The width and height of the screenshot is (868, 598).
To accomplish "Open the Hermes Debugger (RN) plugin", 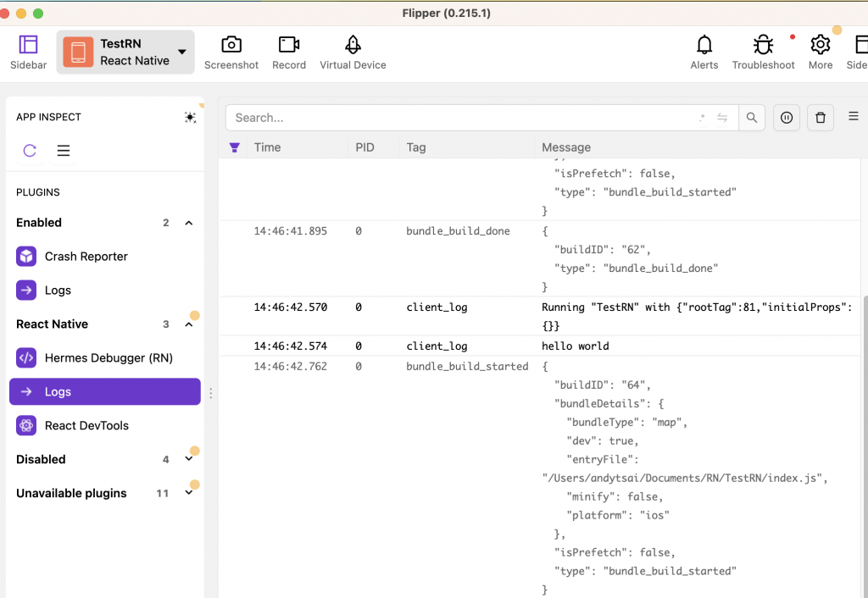I will pos(105,358).
